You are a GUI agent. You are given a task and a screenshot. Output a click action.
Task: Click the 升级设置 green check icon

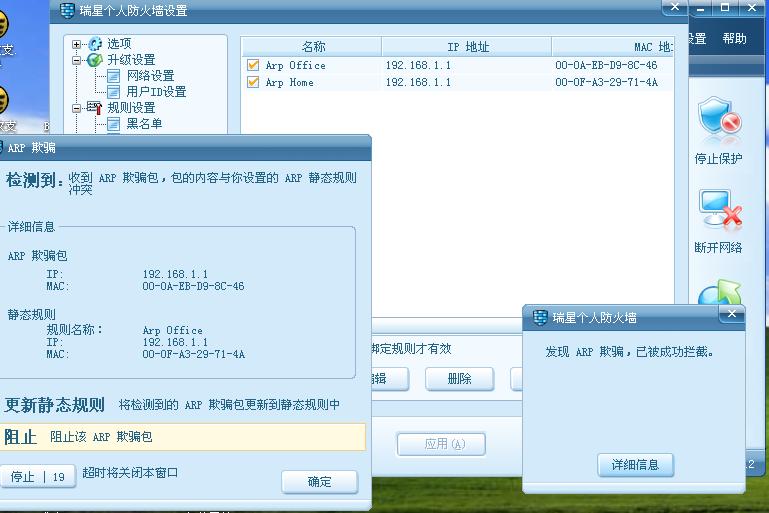point(94,60)
